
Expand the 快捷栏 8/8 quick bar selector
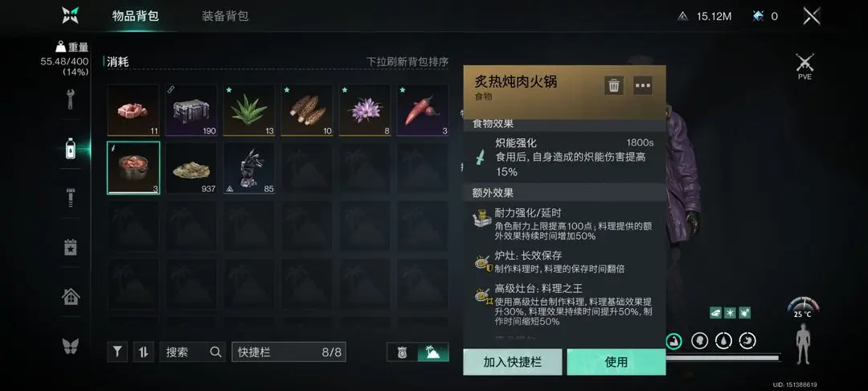289,352
